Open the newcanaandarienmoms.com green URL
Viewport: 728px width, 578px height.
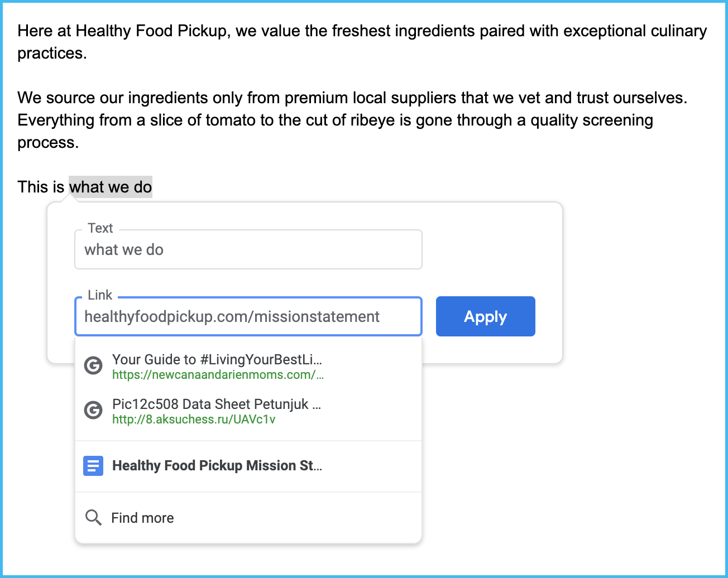(218, 375)
